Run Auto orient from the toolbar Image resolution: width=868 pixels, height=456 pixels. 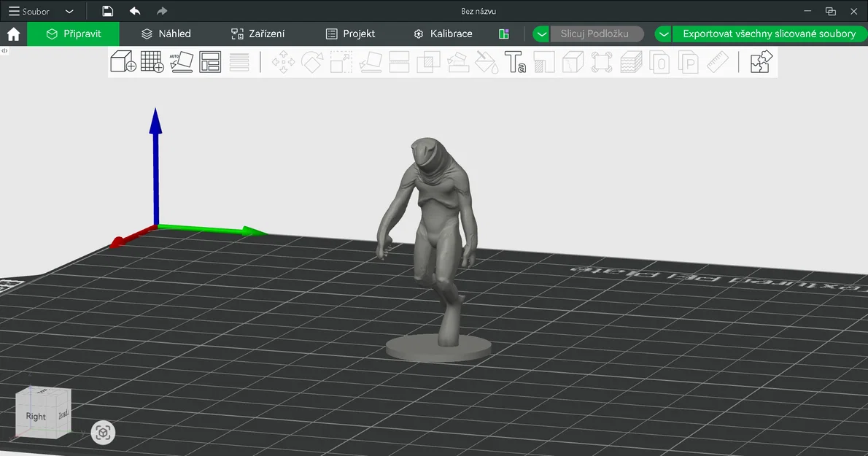click(x=181, y=62)
